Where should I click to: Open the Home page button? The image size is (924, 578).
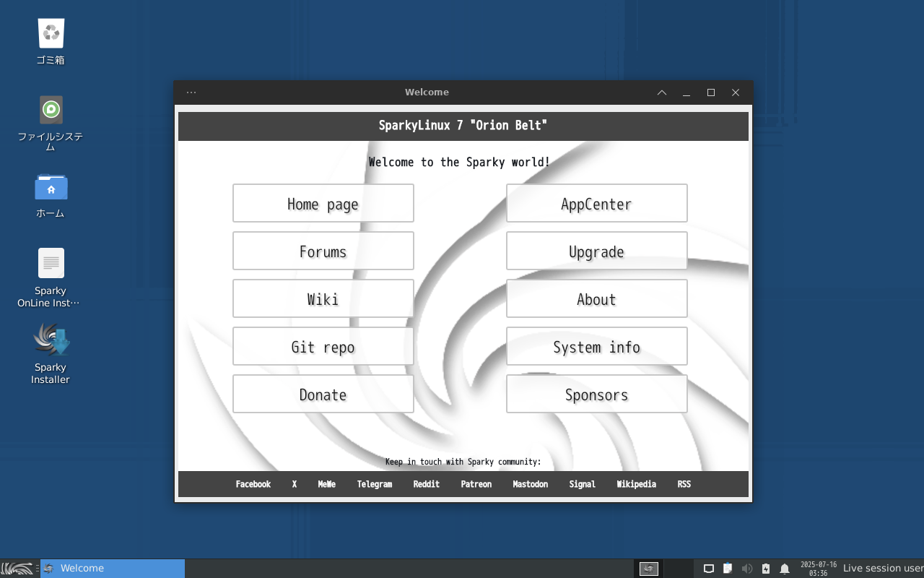(323, 203)
